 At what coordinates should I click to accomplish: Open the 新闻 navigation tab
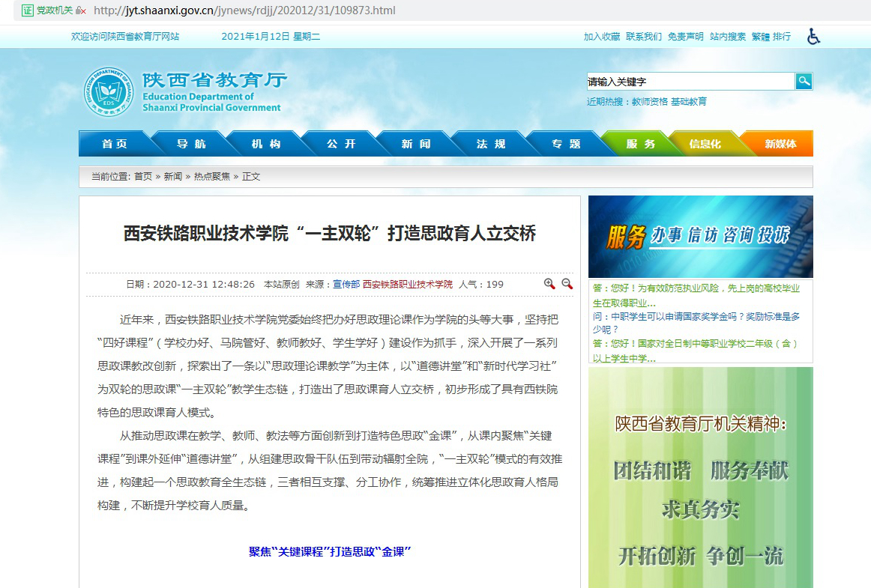tap(416, 144)
